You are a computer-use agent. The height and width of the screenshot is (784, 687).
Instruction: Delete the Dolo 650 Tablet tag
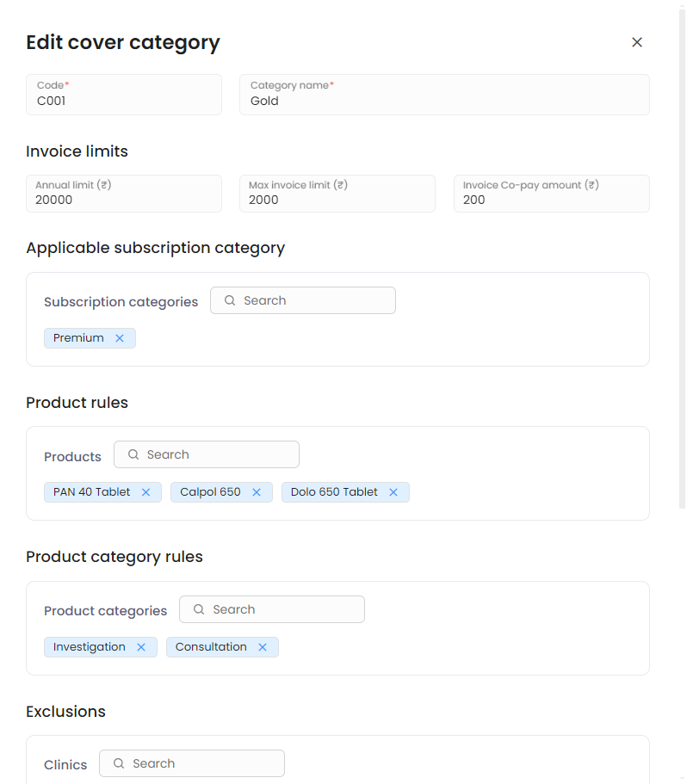(393, 492)
